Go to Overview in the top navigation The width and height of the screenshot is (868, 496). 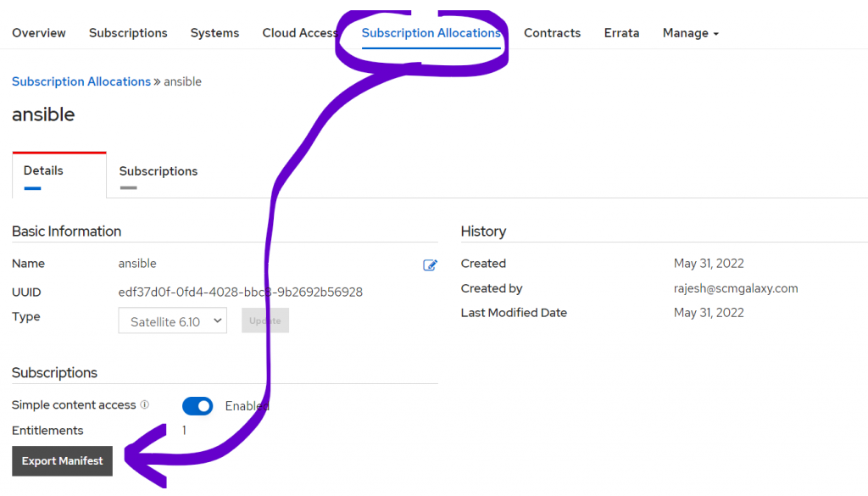click(39, 33)
